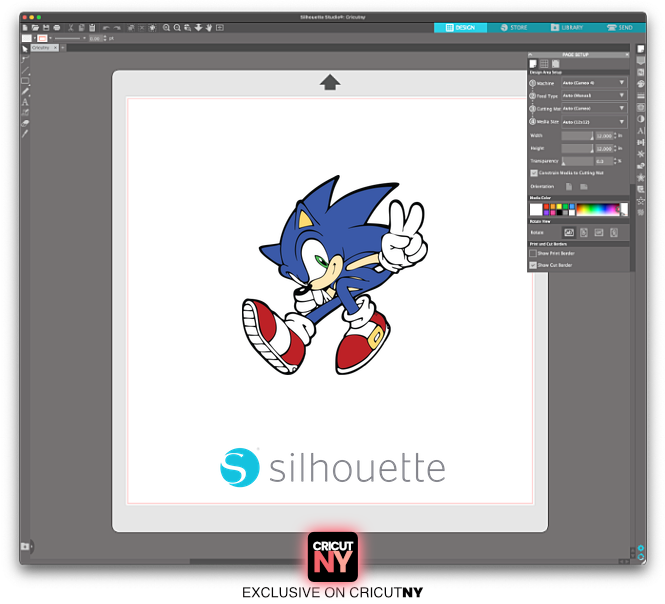Choose portrait orientation
The width and height of the screenshot is (665, 604).
point(569,187)
